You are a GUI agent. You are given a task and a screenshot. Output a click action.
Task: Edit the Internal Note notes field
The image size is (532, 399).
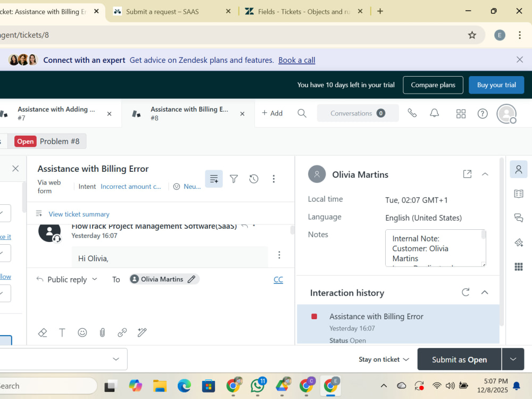[436, 248]
